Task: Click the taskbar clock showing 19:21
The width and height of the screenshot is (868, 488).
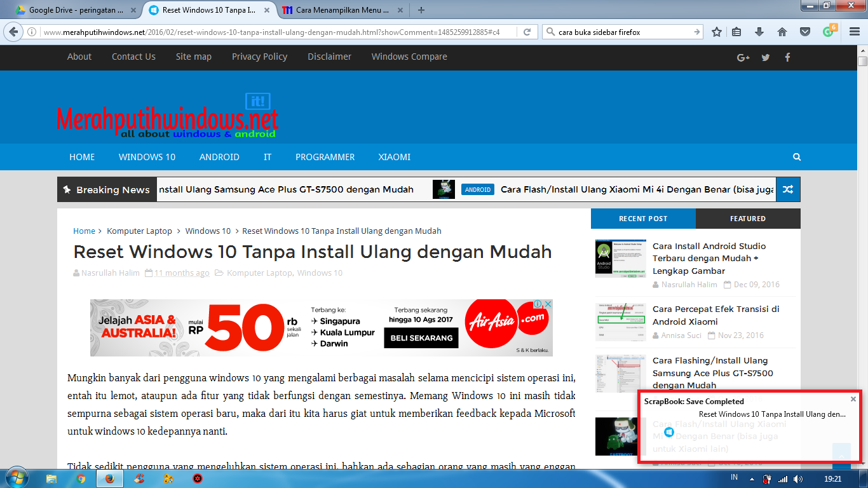Action: [x=832, y=478]
